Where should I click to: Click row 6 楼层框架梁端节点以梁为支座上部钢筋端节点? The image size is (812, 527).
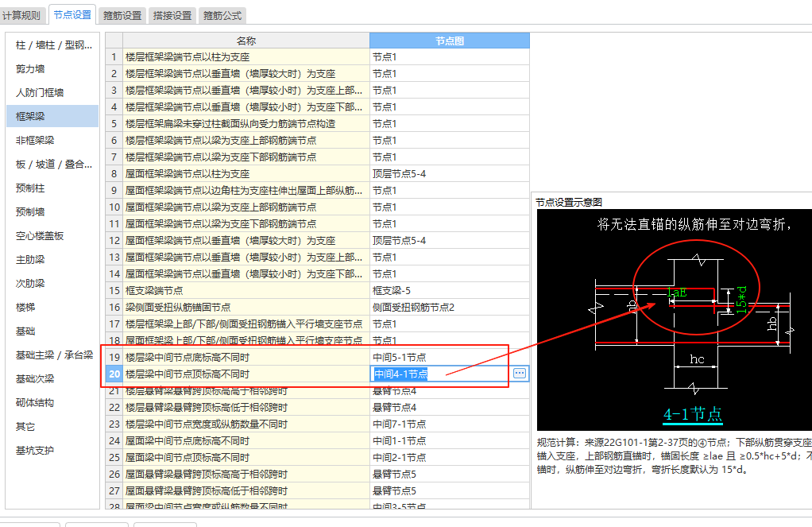pos(246,141)
